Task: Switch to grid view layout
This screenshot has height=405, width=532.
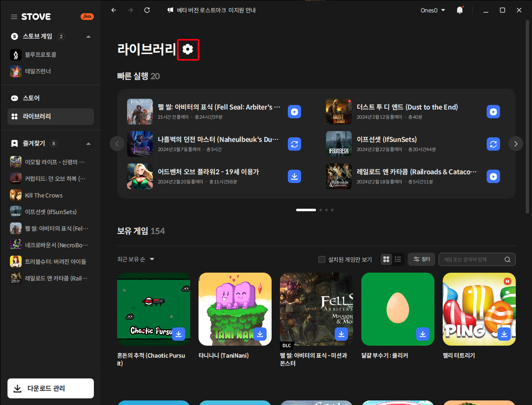Action: pos(386,259)
